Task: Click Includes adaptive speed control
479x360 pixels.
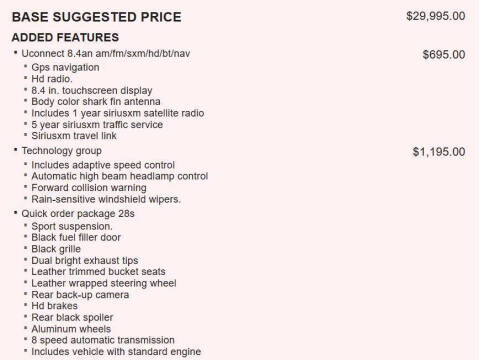Action: [103, 165]
